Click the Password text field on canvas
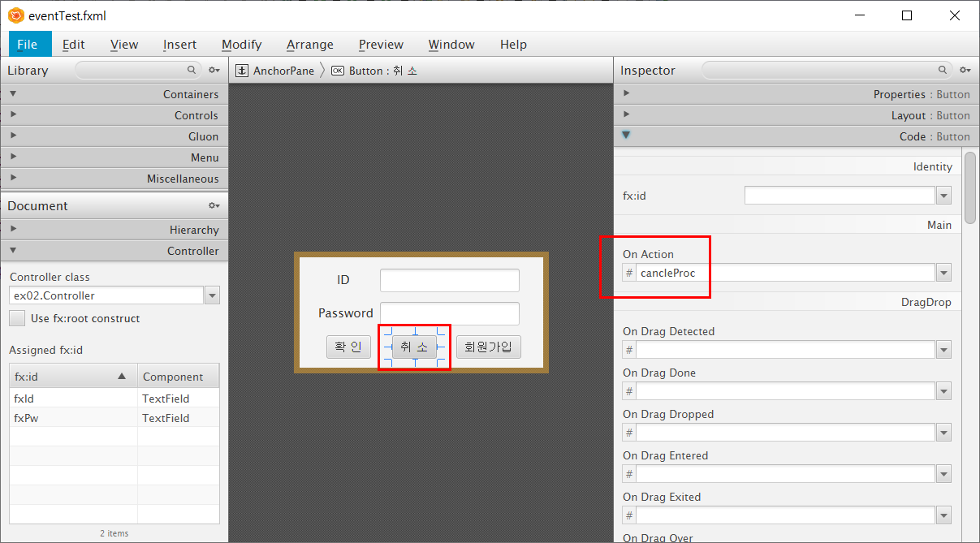Screen dimensions: 980x543 click(450, 313)
